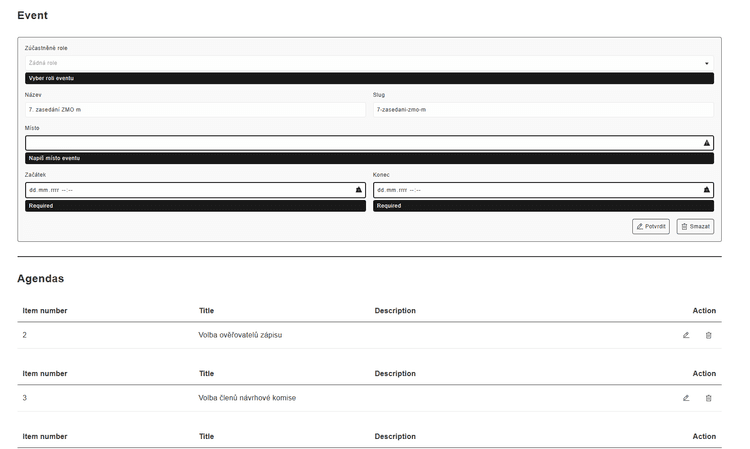Delete agenda item Volba členů návrhové komise
The image size is (750, 449).
[x=708, y=398]
